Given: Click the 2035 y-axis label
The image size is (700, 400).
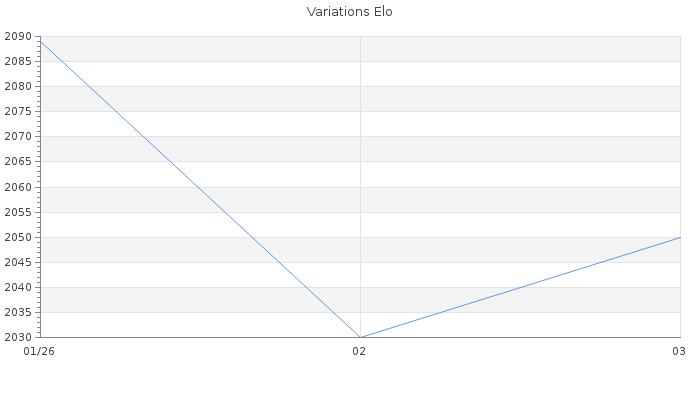Looking at the screenshot, I should (18, 312).
